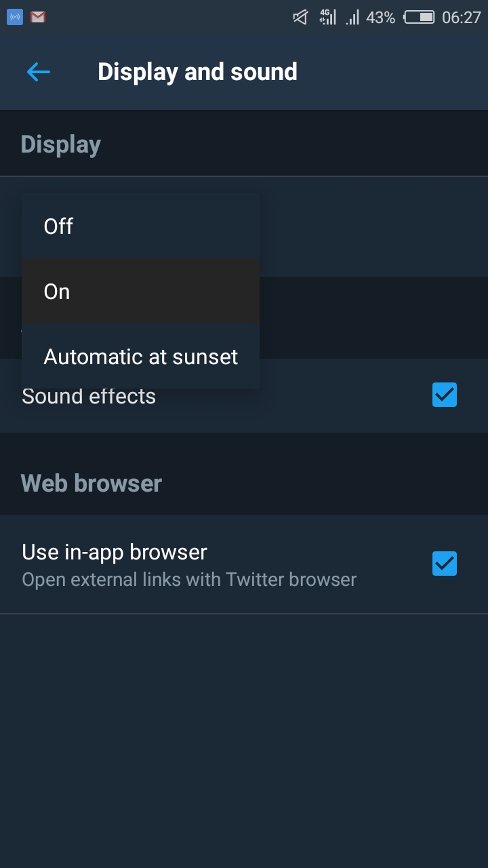Tap the second signal strength icon

pos(352,18)
